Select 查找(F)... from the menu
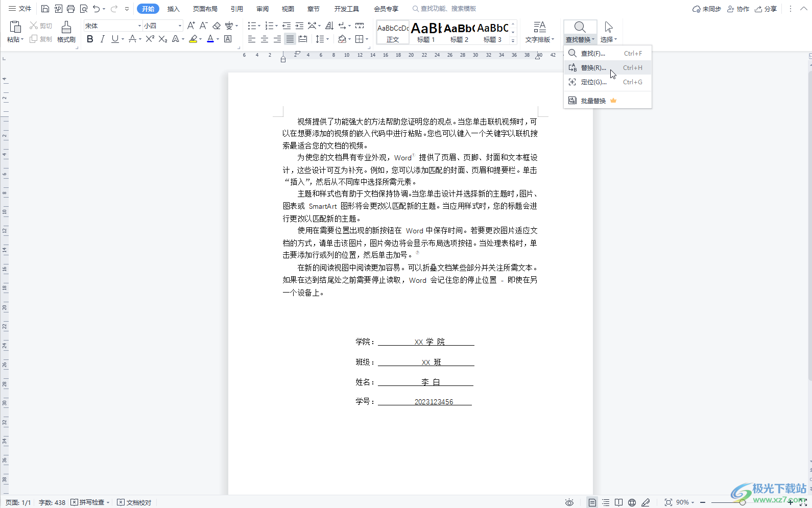This screenshot has width=812, height=508. click(x=608, y=53)
